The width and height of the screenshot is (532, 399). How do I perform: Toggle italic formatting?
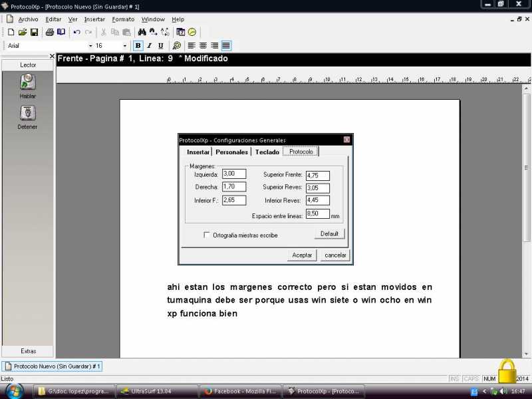click(149, 45)
